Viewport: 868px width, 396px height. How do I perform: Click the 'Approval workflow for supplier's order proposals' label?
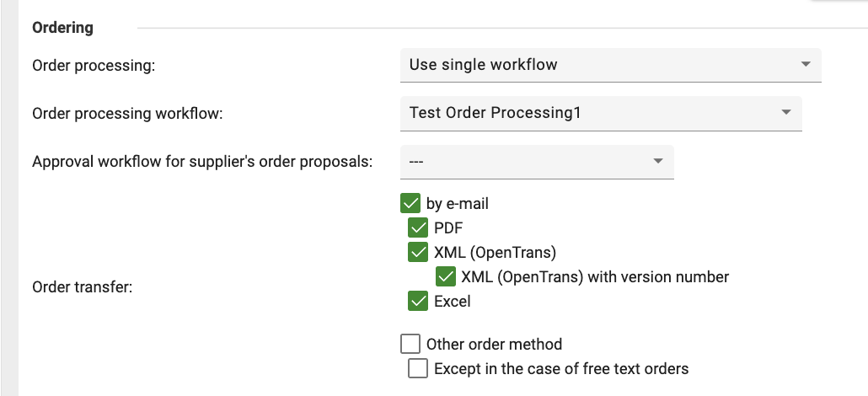[201, 161]
